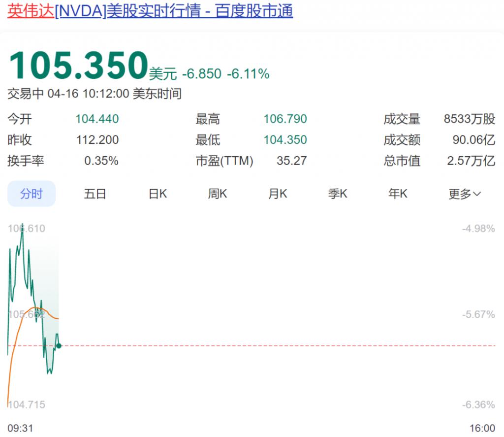This screenshot has width=504, height=437.
Task: Click the green current-price dot on chart
Action: point(59,346)
